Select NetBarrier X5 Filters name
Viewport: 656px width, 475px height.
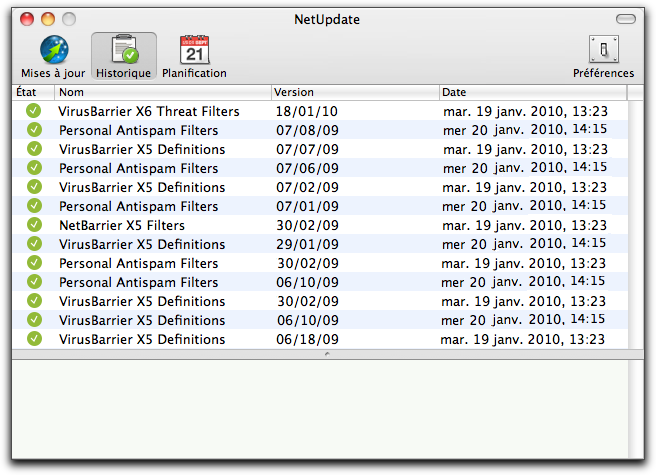coord(122,226)
